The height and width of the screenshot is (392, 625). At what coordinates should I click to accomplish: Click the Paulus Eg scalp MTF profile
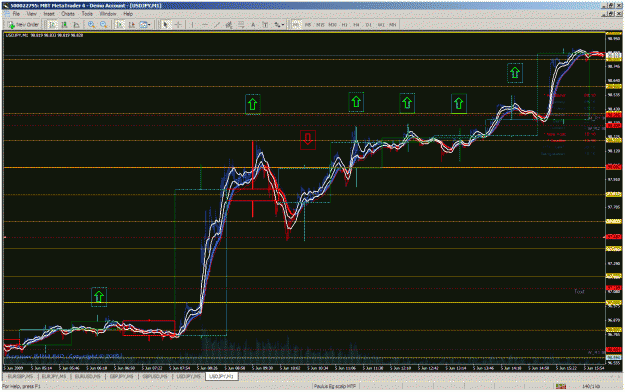[334, 386]
